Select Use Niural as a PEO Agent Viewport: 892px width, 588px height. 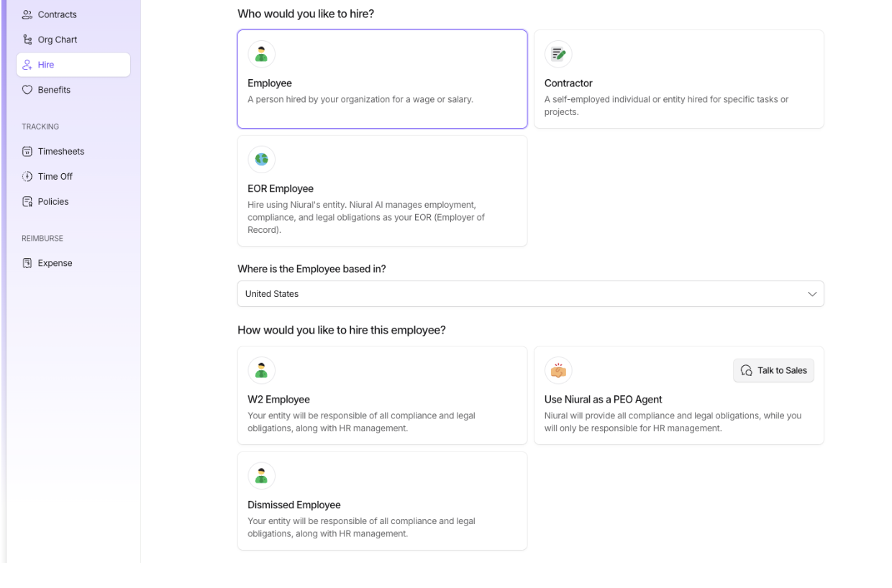point(647,406)
